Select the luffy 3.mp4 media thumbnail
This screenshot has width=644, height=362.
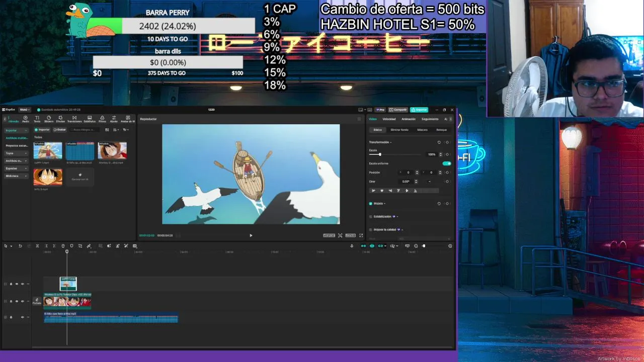click(x=48, y=177)
